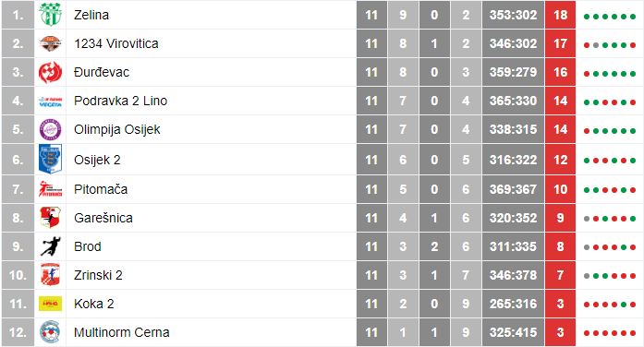The height and width of the screenshot is (347, 644).
Task: Open the Pitomača team name link
Action: coord(101,189)
